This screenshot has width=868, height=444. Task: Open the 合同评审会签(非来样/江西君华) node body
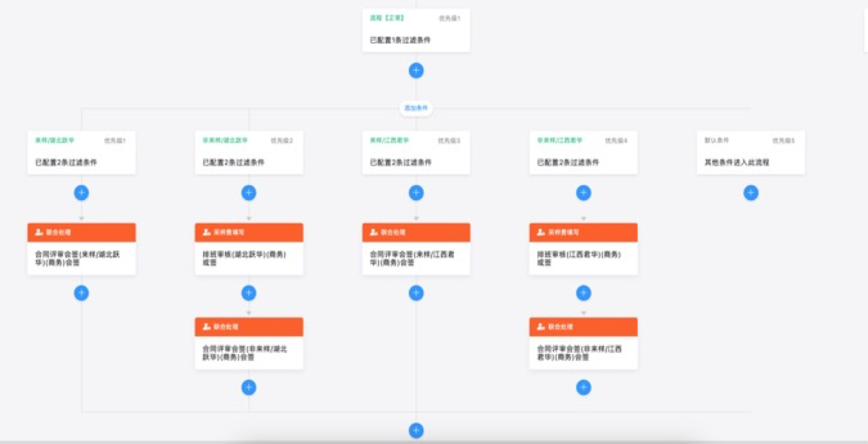[583, 353]
